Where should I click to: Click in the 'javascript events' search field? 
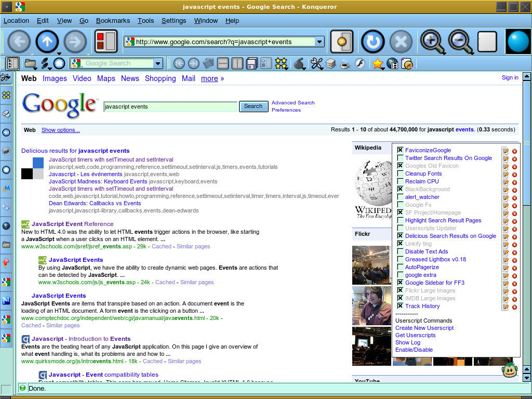click(x=170, y=107)
